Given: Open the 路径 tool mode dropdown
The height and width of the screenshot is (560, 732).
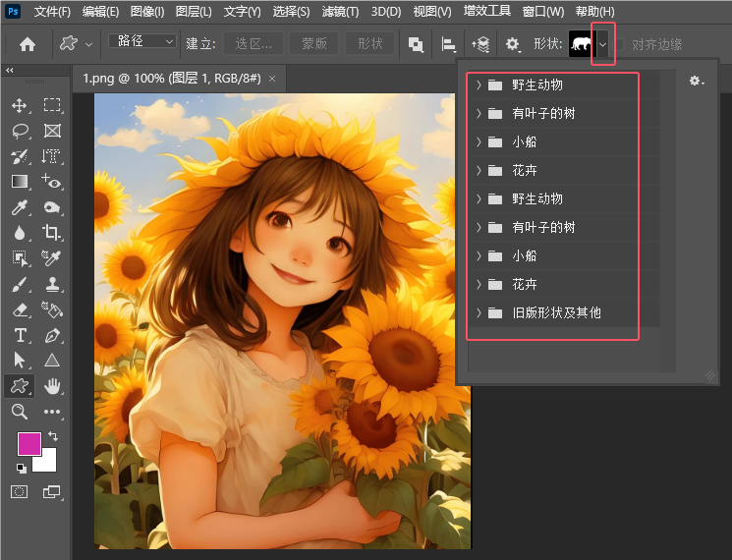Looking at the screenshot, I should pos(142,41).
